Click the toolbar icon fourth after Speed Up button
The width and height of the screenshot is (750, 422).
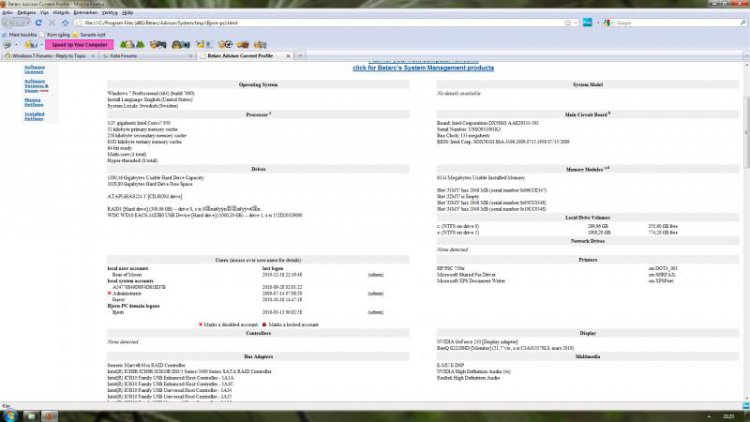tap(204, 44)
